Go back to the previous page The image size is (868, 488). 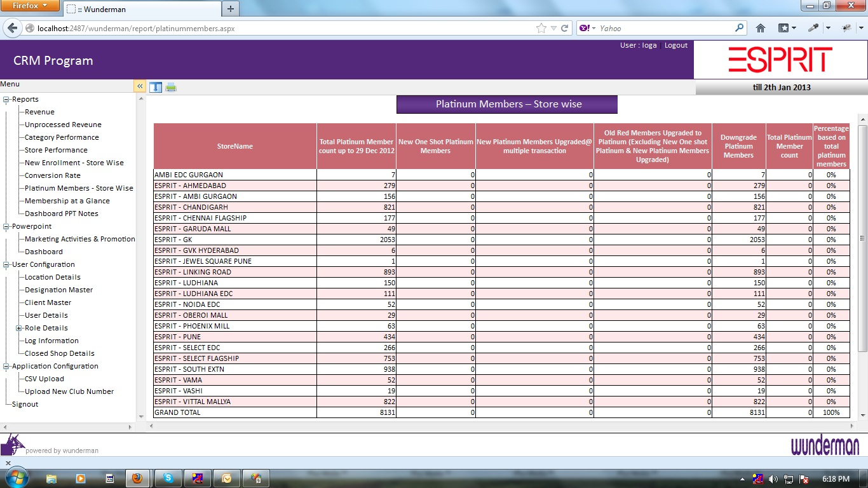pos(12,28)
